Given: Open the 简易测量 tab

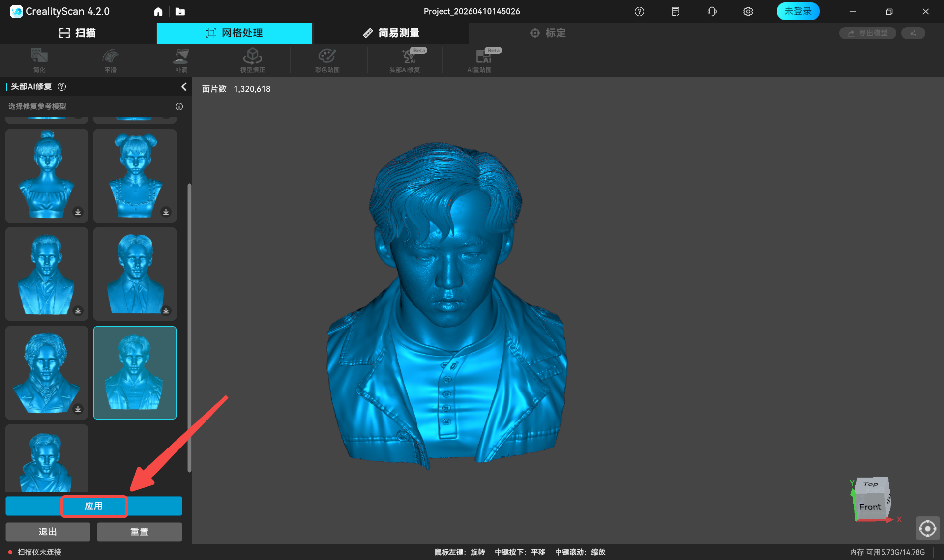Looking at the screenshot, I should pyautogui.click(x=391, y=33).
